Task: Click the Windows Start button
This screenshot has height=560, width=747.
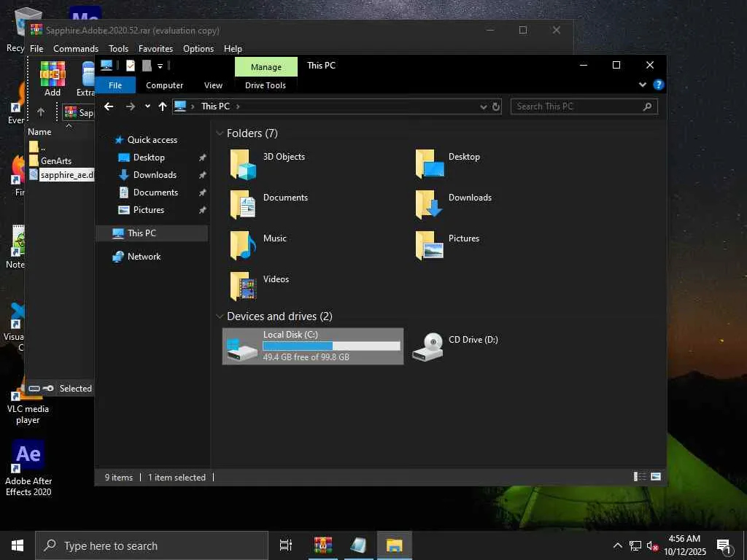Action: (18, 545)
